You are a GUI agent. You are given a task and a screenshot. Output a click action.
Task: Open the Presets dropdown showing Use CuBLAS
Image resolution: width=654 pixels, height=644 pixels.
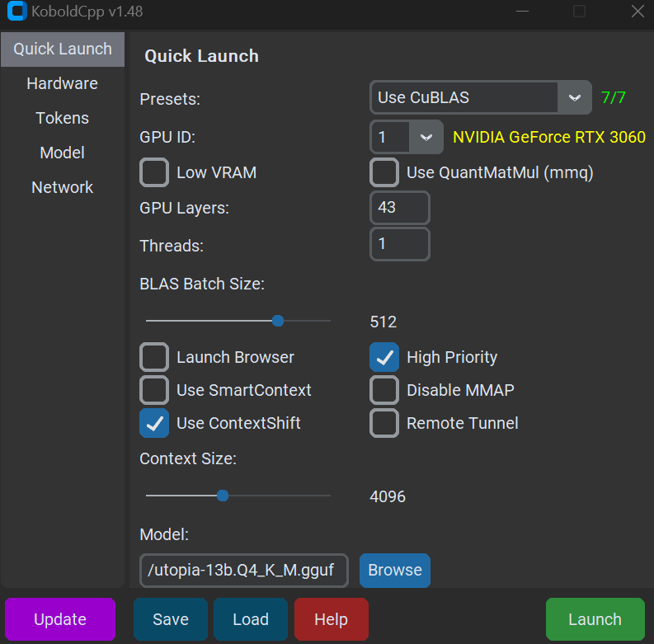pos(481,97)
